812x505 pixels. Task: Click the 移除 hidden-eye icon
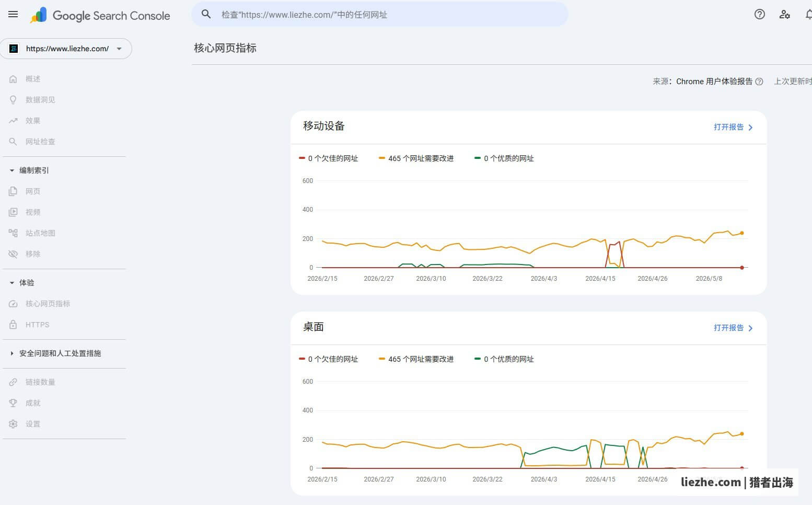[x=13, y=254]
